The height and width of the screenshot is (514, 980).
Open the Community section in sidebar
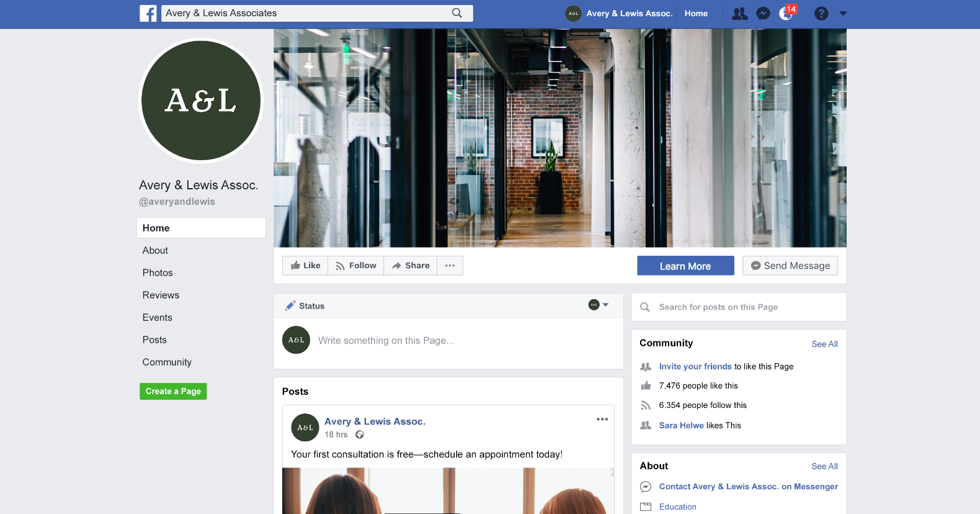coord(167,362)
